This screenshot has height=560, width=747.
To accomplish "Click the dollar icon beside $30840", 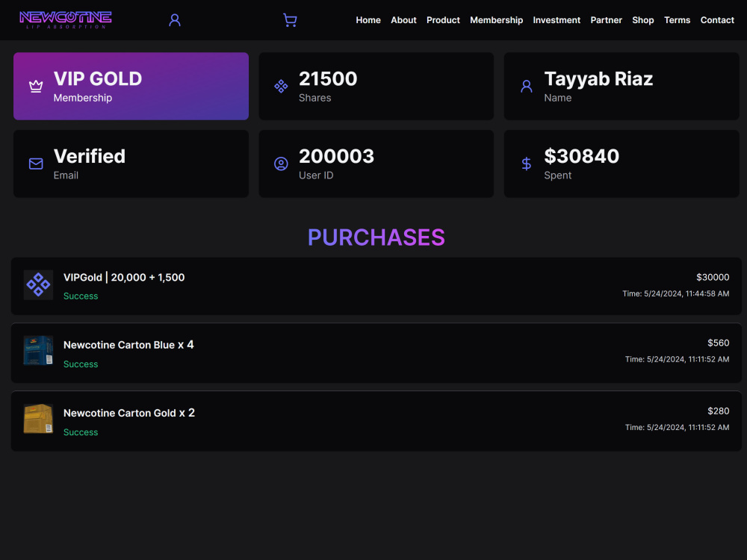I will (527, 164).
